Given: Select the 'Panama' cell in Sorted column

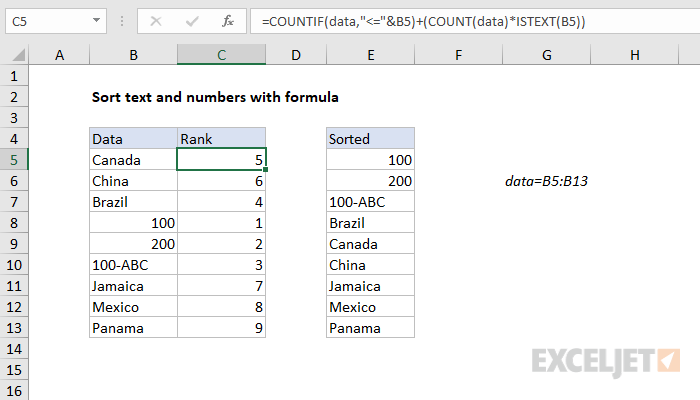Looking at the screenshot, I should 371,328.
